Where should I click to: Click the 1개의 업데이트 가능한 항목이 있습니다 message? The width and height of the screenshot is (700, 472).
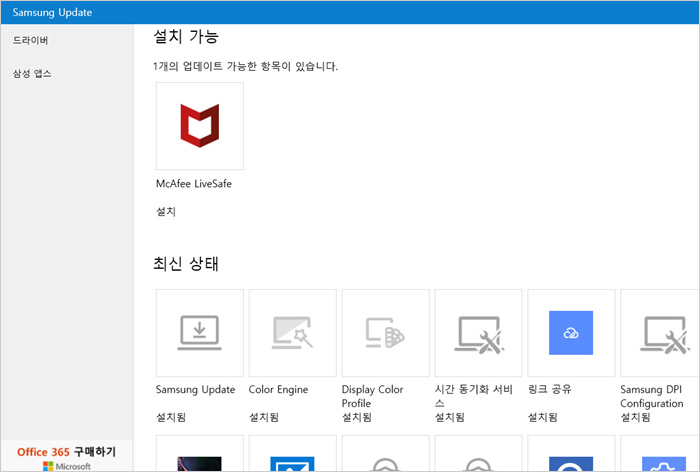coord(246,67)
